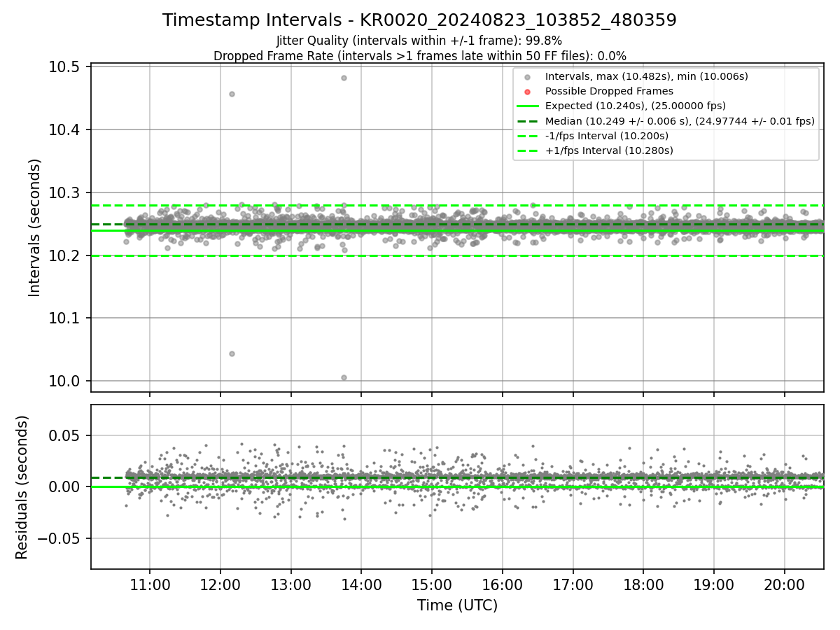Click the legend entry 'Expected (10.240s), (25.00000 fps)'
This screenshot has width=840, height=630.
point(636,106)
